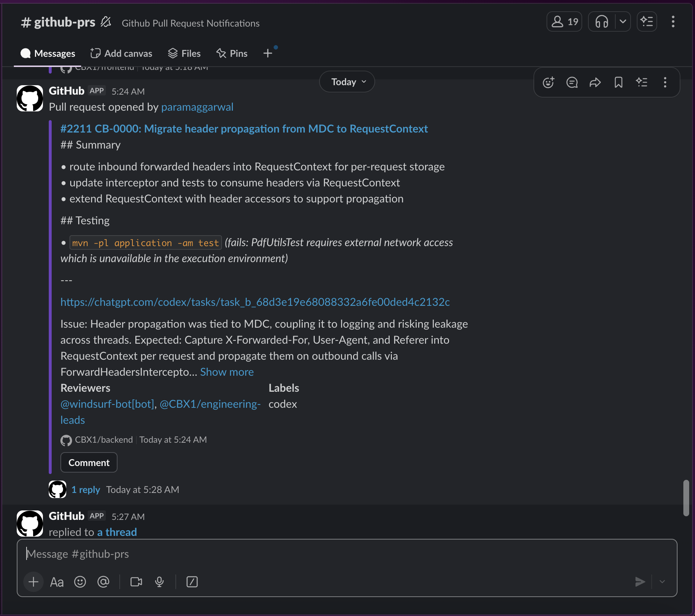This screenshot has height=616, width=695.
Task: Insert a mention with the @ icon
Action: click(x=103, y=582)
